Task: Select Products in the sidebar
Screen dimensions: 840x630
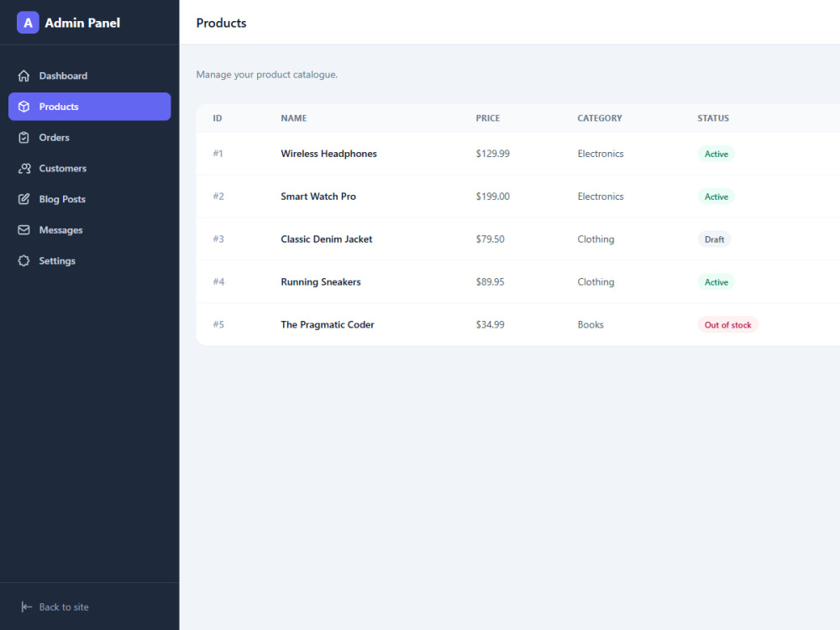Action: click(90, 107)
